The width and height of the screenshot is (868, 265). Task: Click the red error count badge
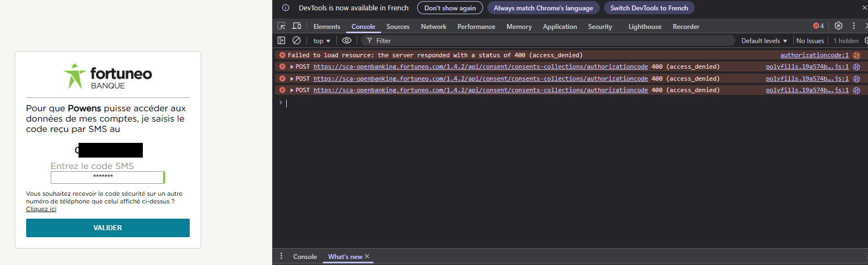click(x=818, y=26)
